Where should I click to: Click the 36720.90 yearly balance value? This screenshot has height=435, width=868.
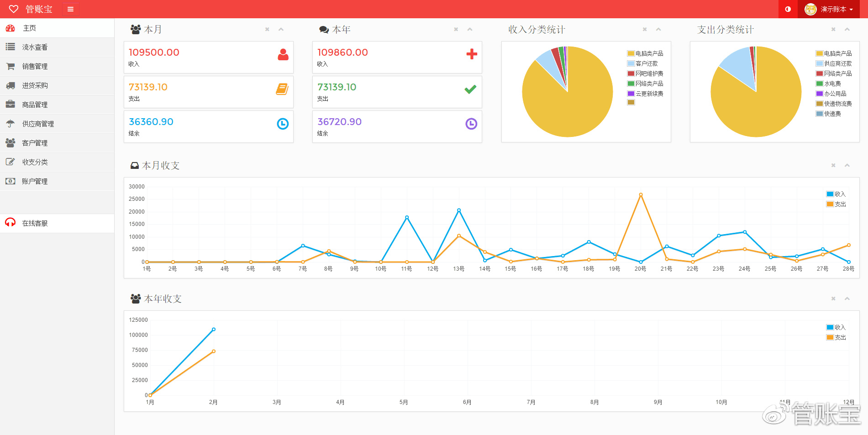[339, 122]
